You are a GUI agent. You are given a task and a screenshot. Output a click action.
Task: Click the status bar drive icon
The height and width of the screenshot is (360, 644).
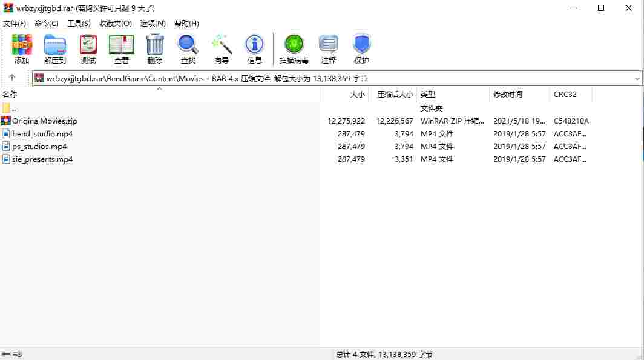[6, 354]
